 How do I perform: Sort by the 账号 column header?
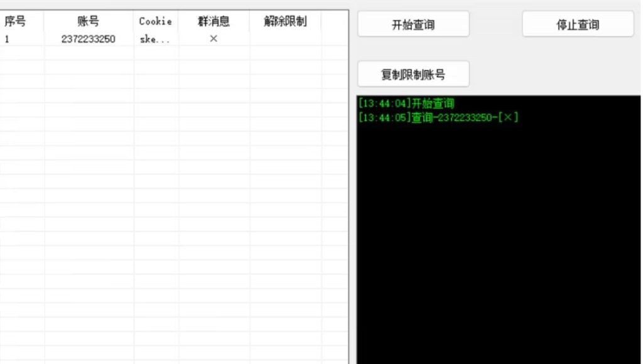tap(88, 21)
